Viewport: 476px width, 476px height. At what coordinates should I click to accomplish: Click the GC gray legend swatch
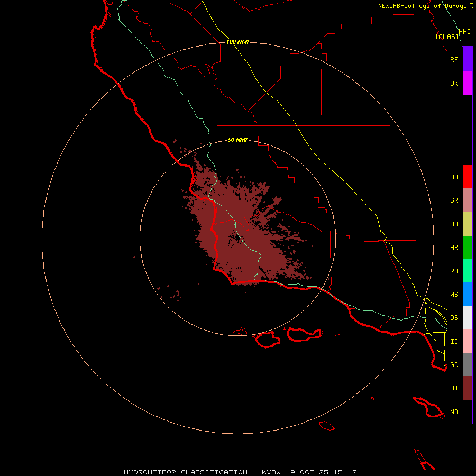467,364
